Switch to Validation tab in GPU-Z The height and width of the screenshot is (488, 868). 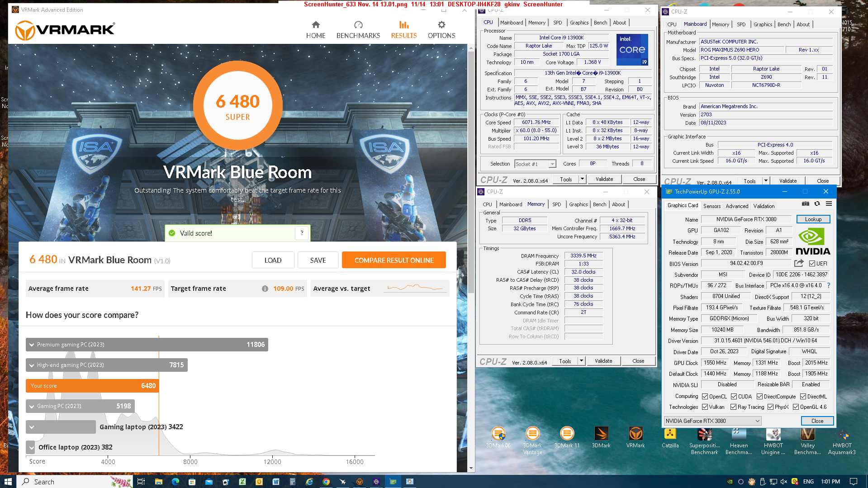click(x=764, y=206)
